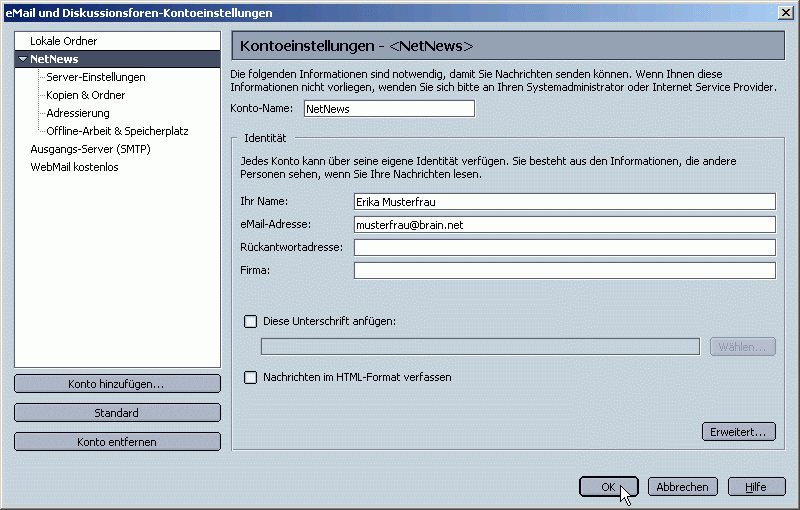The height and width of the screenshot is (510, 800).
Task: Select Lokale Ordner in sidebar
Action: tap(63, 41)
